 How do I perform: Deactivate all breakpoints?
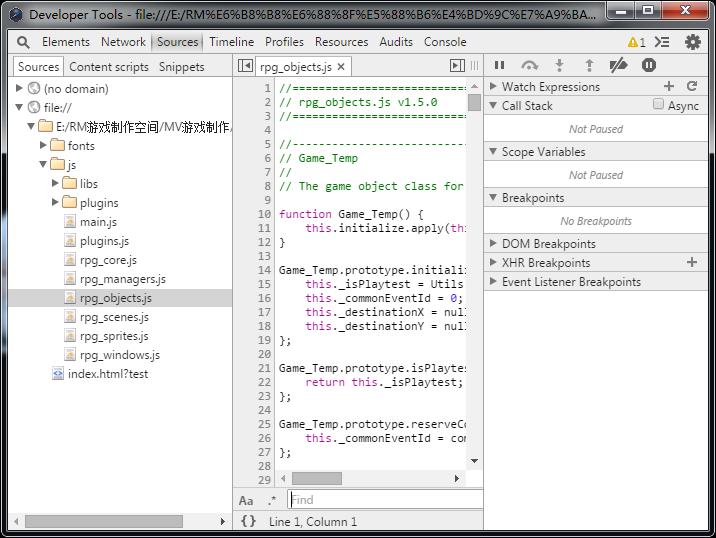tap(618, 65)
